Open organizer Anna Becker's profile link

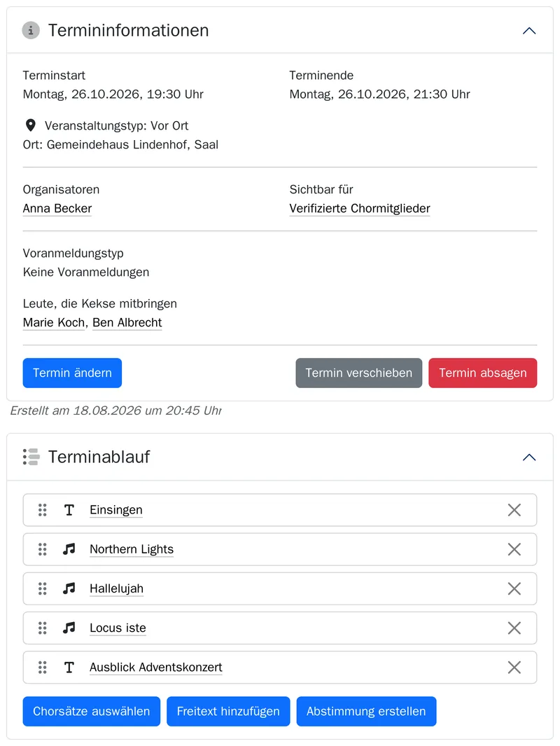[57, 208]
